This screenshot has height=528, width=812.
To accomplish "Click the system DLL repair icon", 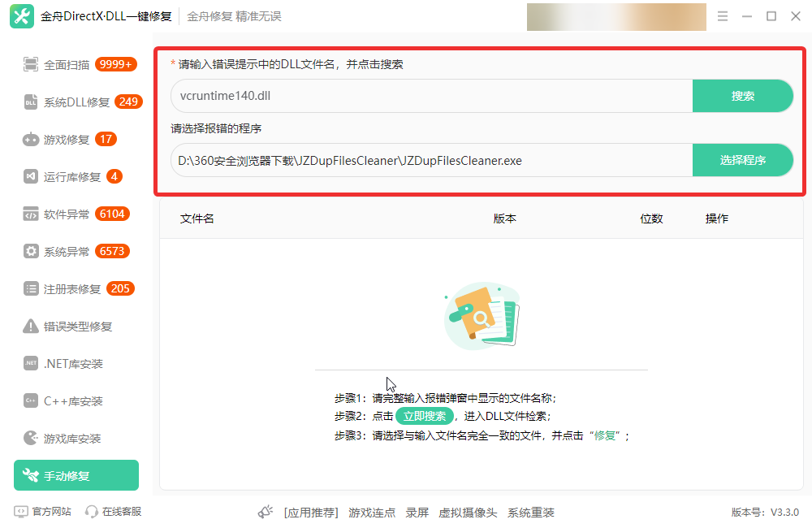I will click(x=31, y=102).
